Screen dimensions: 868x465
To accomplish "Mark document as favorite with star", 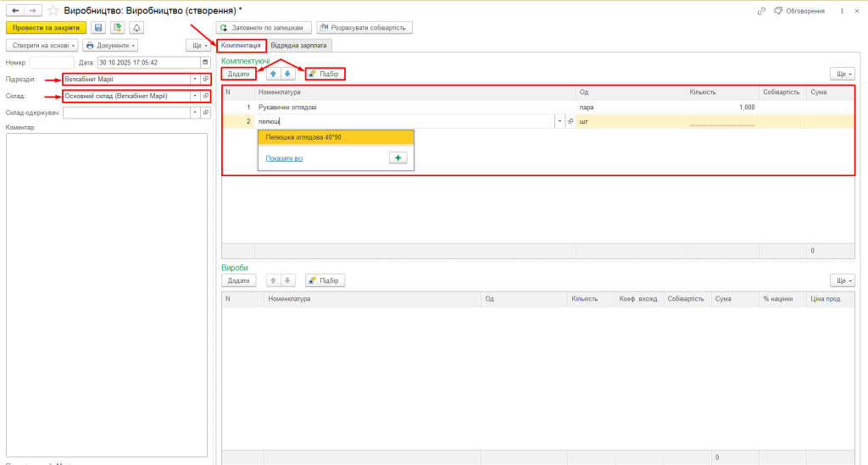I will [x=53, y=10].
